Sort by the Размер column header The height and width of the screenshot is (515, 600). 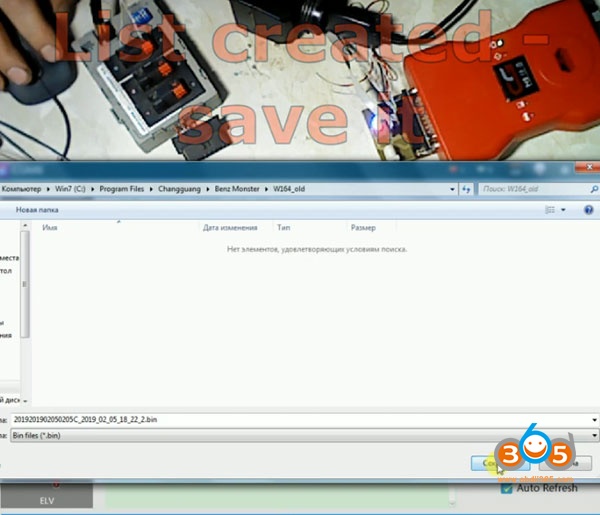pyautogui.click(x=363, y=228)
